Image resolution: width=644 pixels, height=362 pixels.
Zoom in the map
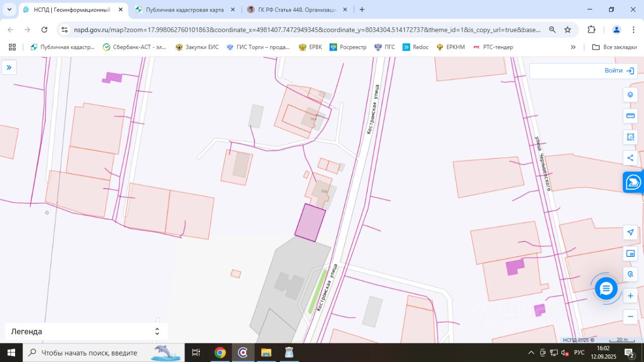click(x=630, y=296)
